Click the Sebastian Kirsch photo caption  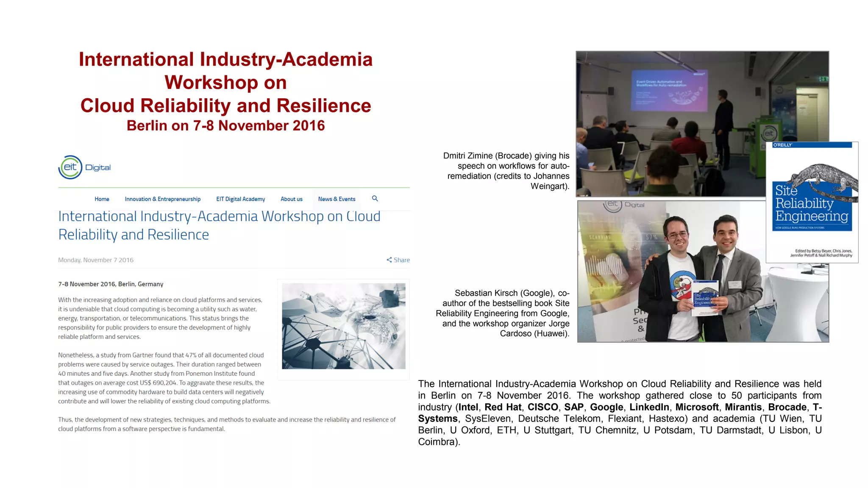[503, 313]
